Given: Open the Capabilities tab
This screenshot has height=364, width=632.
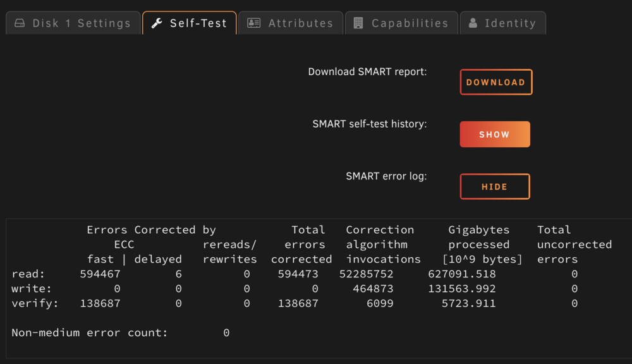Looking at the screenshot, I should [401, 23].
